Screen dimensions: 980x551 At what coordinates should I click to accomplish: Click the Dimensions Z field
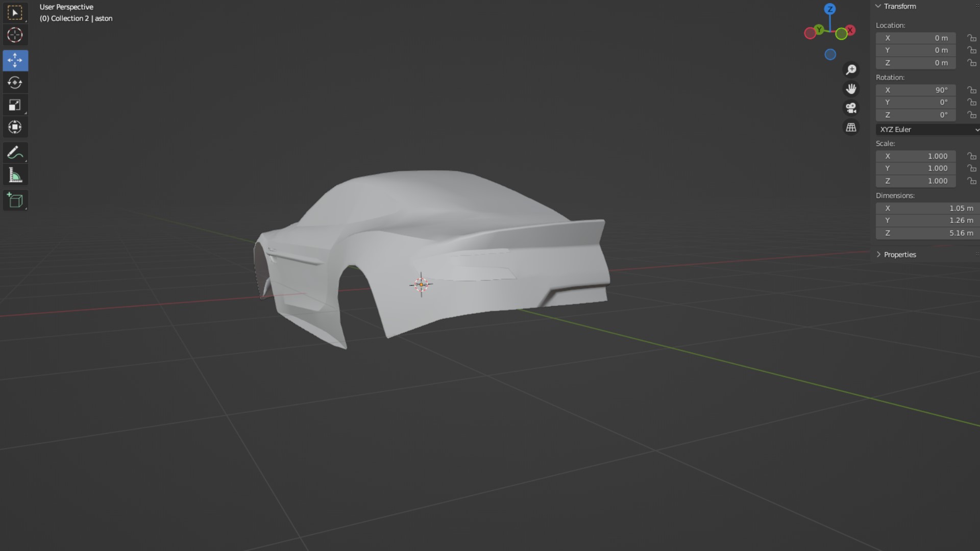click(927, 233)
